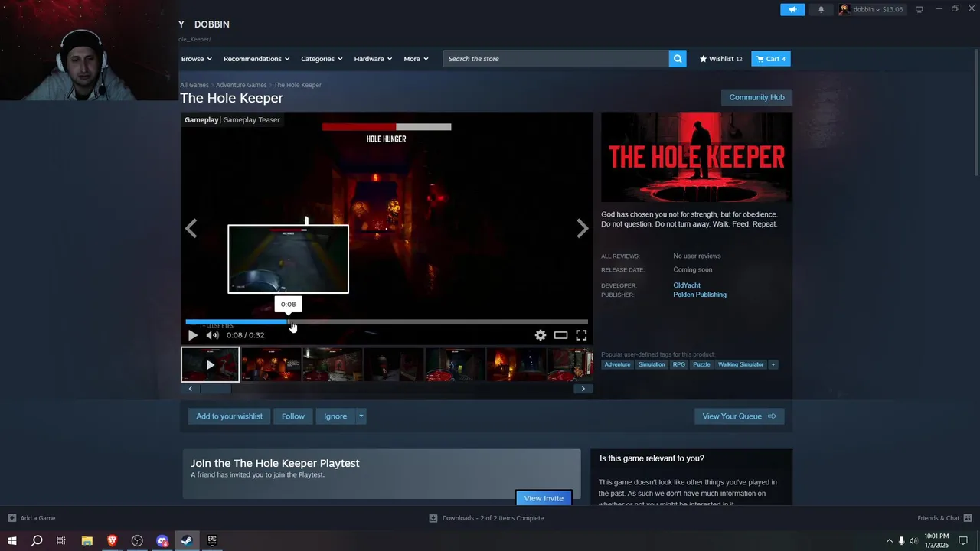
Task: Mute the trailer volume
Action: pos(212,335)
